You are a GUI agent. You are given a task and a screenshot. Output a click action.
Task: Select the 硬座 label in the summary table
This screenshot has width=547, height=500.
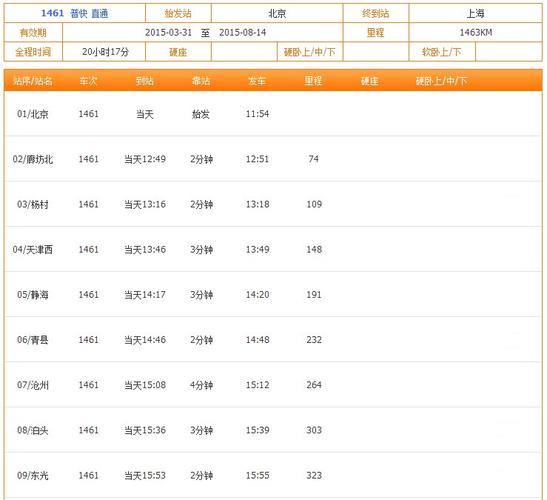point(178,52)
